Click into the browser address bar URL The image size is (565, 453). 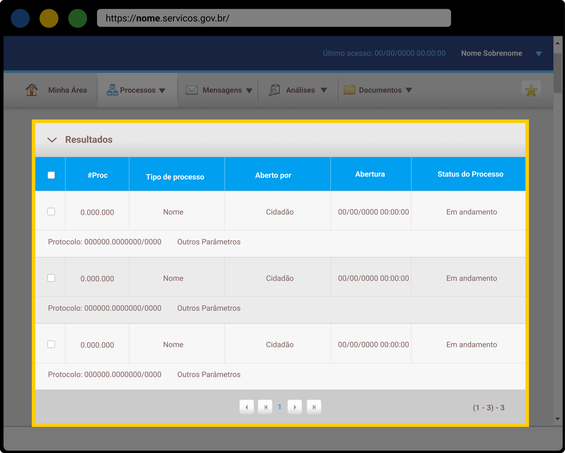pos(274,18)
